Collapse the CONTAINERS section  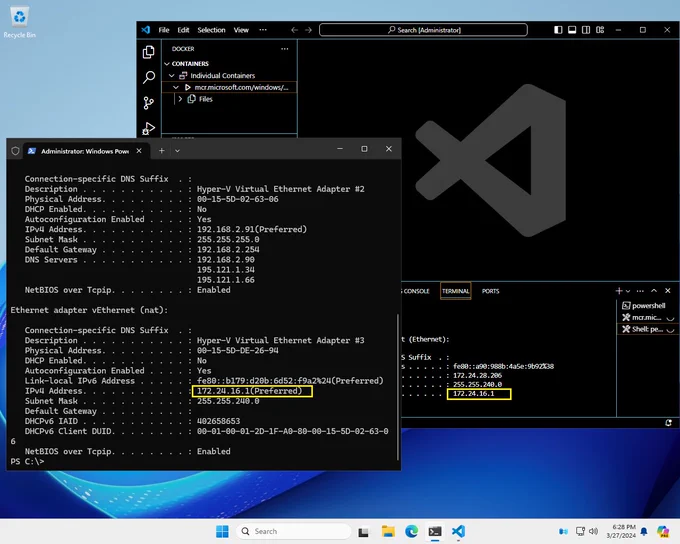click(167, 64)
